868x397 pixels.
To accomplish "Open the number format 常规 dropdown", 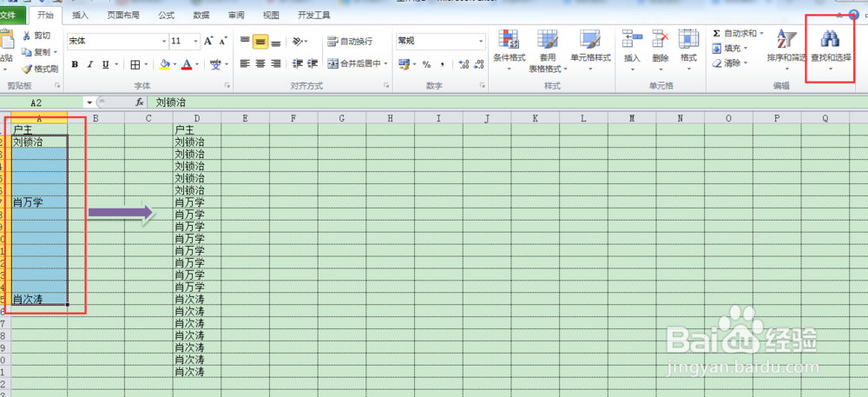I will 481,41.
